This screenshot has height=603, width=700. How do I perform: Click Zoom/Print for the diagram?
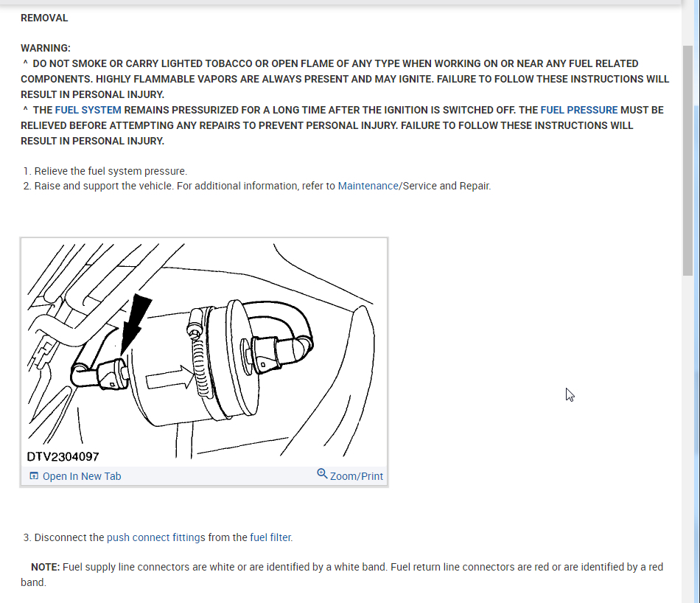click(356, 476)
